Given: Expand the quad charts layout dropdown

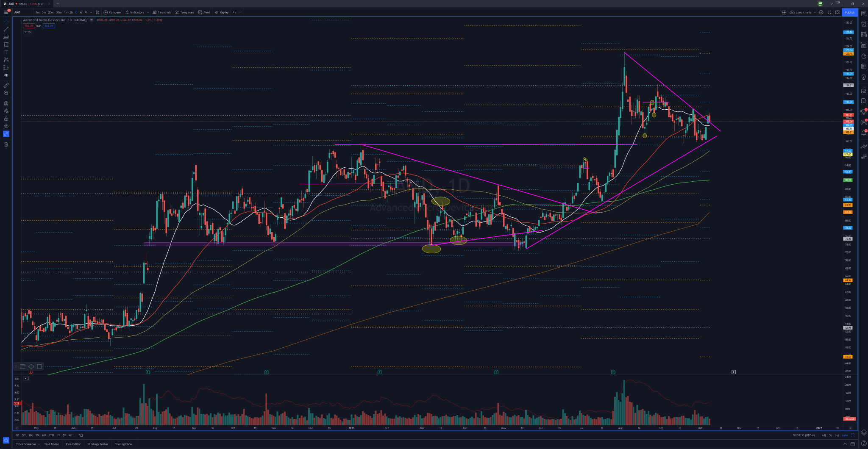Looking at the screenshot, I should point(815,12).
